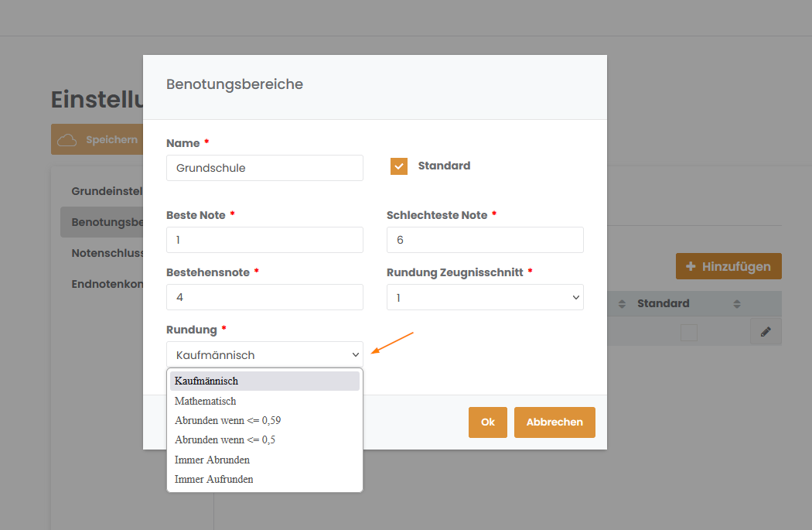Confirm dialog with Ok button
This screenshot has height=530, width=812.
488,422
